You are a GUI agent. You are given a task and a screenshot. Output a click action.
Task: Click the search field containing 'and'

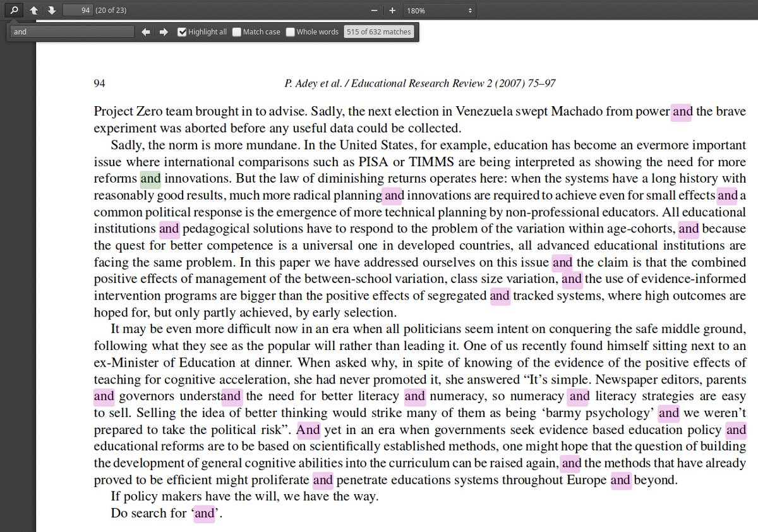click(x=73, y=32)
